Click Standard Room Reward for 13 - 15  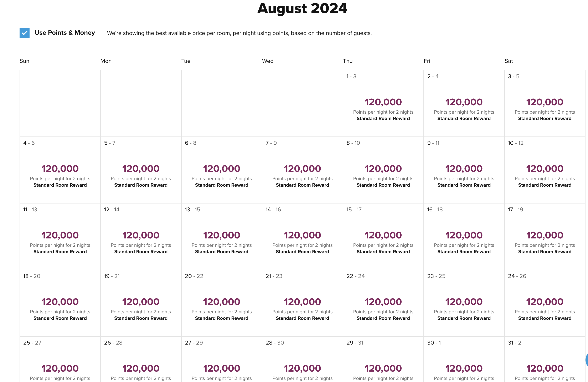(222, 252)
